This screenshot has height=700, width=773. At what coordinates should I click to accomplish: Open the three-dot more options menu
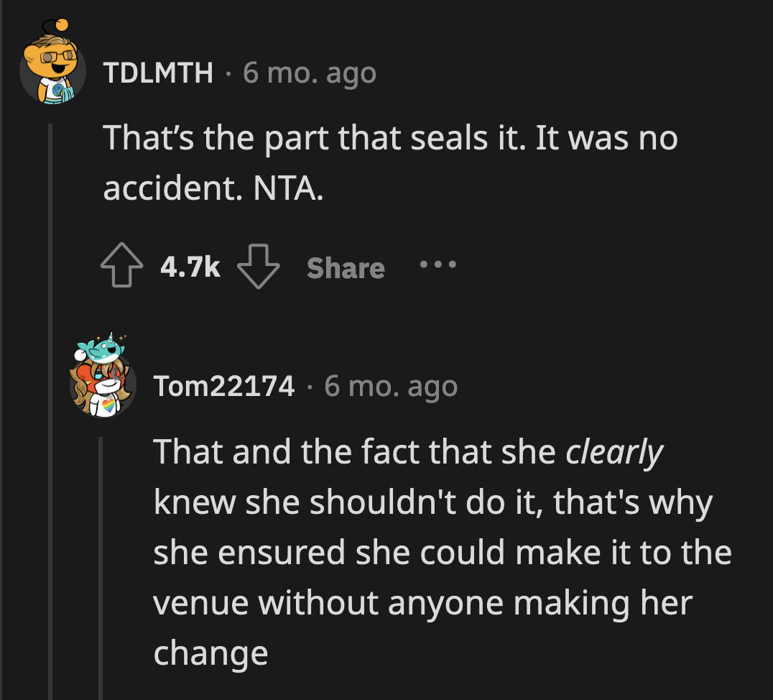(x=437, y=265)
